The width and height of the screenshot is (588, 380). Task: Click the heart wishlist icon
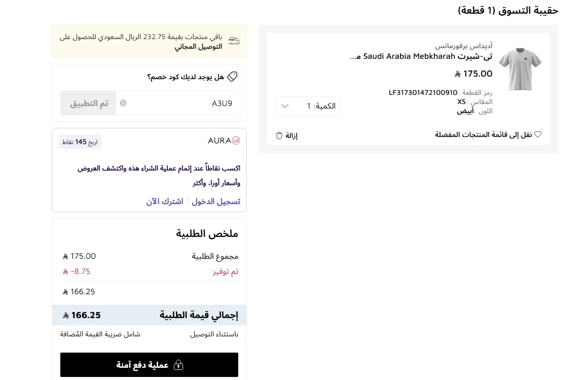click(x=538, y=134)
